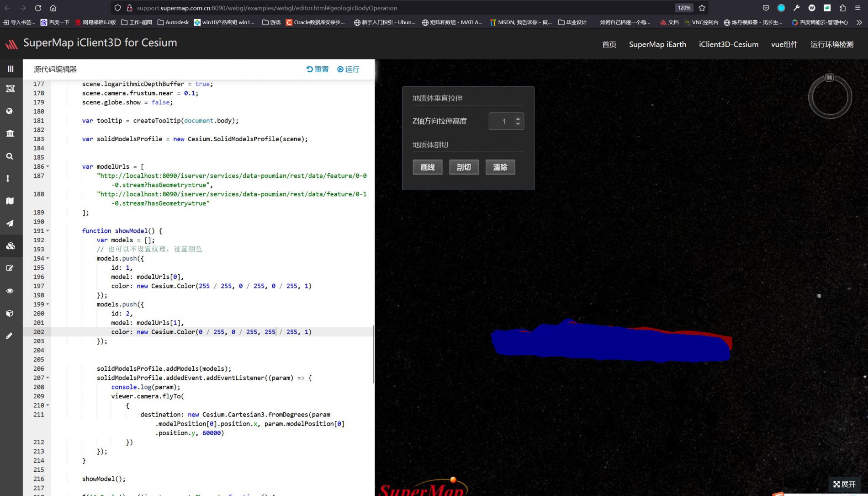Click the 120% zoom level indicator
The image size is (868, 496).
click(x=684, y=8)
